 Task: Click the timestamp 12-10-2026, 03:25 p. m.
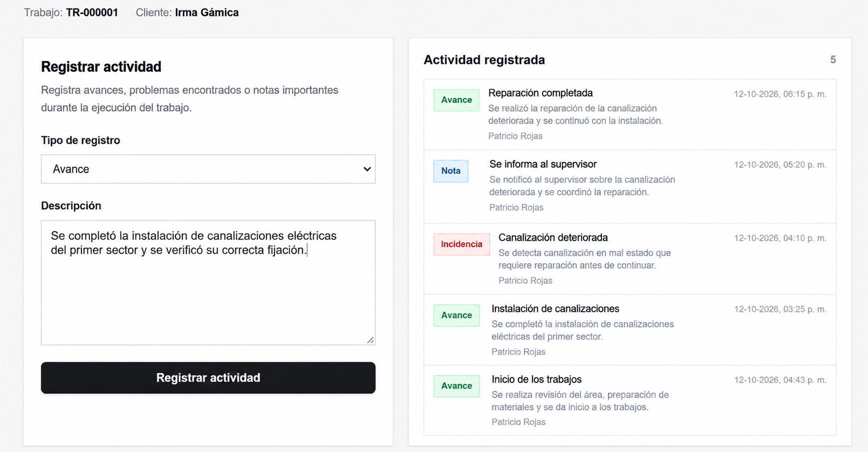[x=780, y=309]
